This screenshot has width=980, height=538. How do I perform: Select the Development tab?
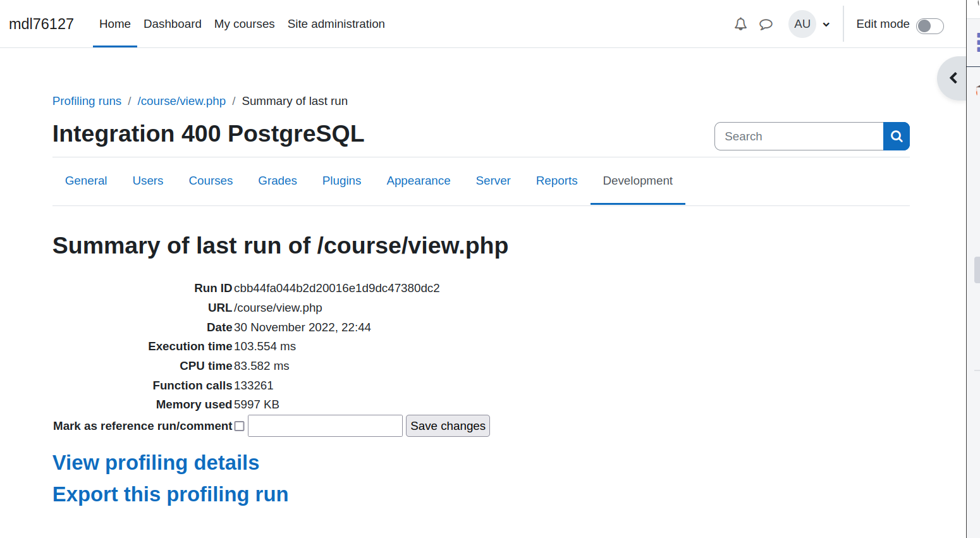point(638,181)
